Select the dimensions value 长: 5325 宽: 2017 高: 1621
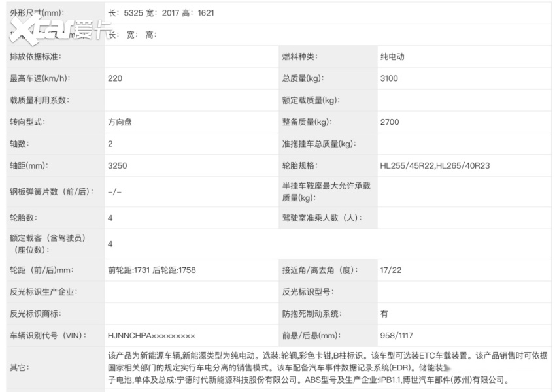 click(x=160, y=13)
